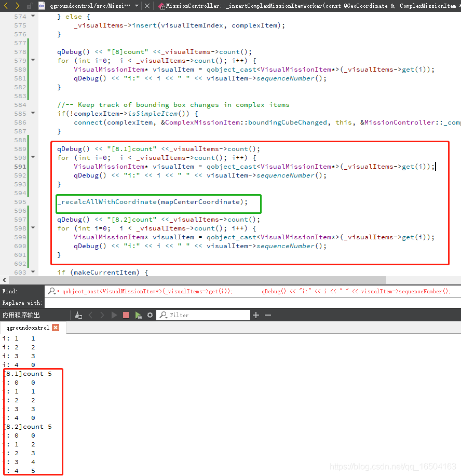The image size is (461, 476).
Task: Click the 应用程序输出 pane title
Action: pos(21,315)
